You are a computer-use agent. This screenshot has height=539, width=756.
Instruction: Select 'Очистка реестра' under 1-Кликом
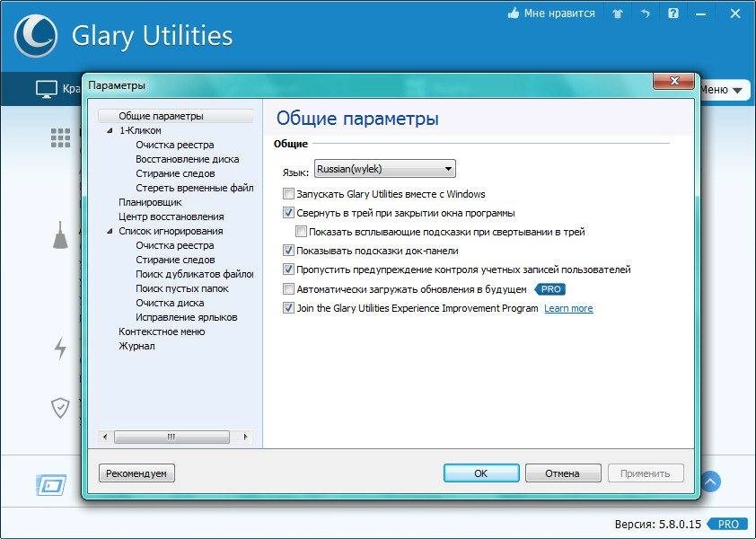coord(174,145)
